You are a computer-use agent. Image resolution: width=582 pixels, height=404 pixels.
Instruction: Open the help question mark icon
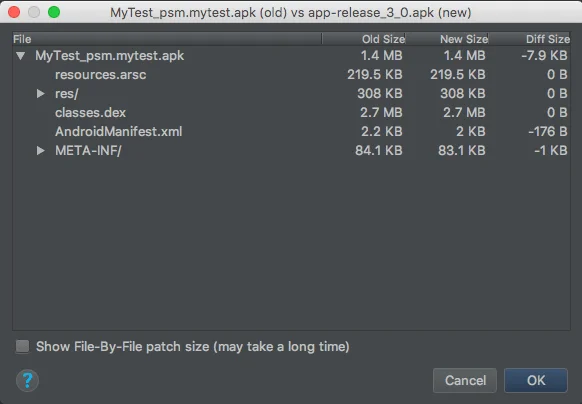[27, 380]
